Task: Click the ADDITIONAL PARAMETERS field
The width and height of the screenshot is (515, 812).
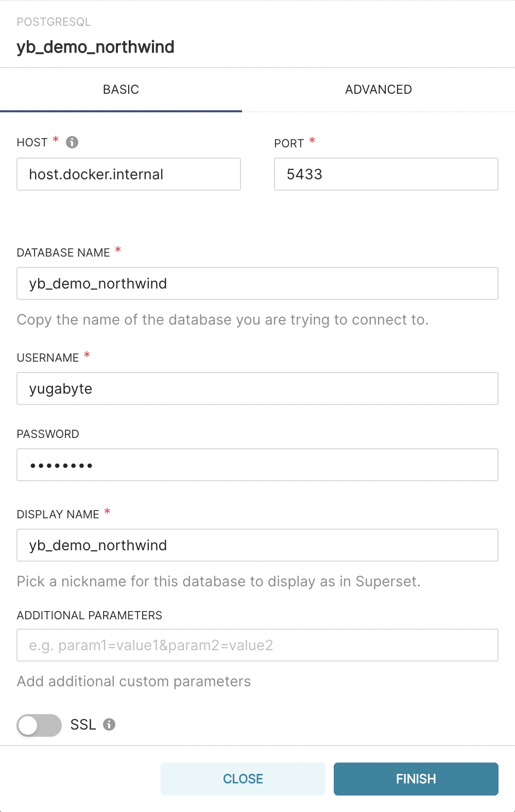Action: tap(257, 645)
